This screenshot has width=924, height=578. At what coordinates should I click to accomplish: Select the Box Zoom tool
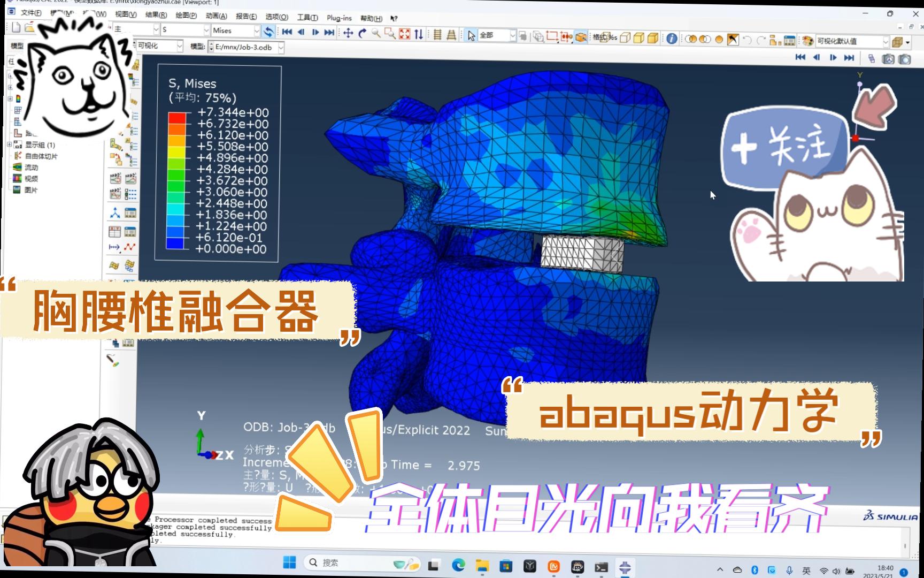click(390, 34)
